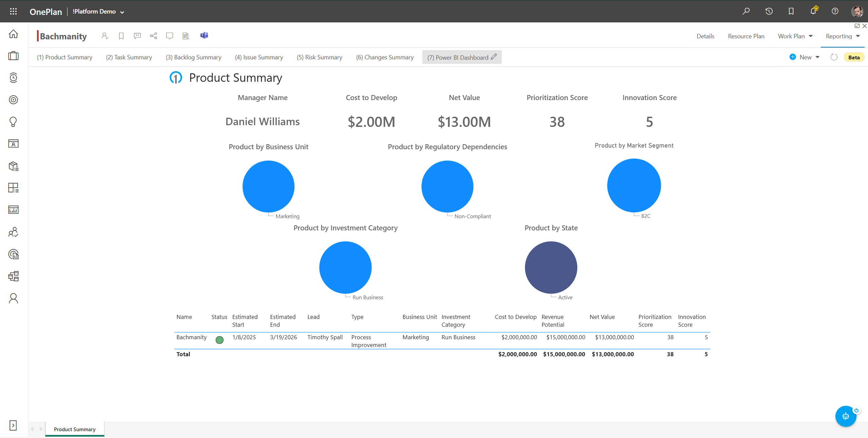This screenshot has width=868, height=438.
Task: Open the portfolio briefcase sidebar icon
Action: (x=13, y=56)
